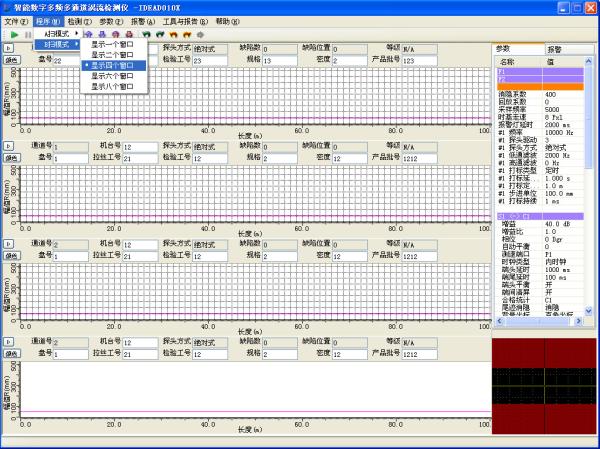Open the 工具与报告 menu
The width and height of the screenshot is (600, 449).
click(185, 22)
